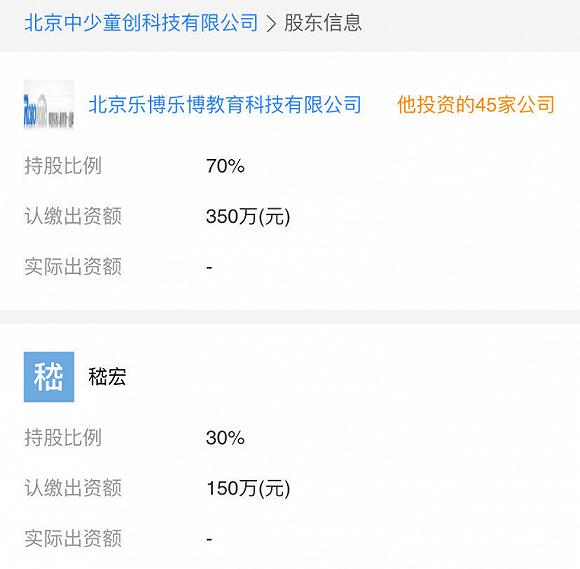Viewport: 580px width, 569px height.
Task: Click 嵇宏's 持股比例 label
Action: pos(63,438)
